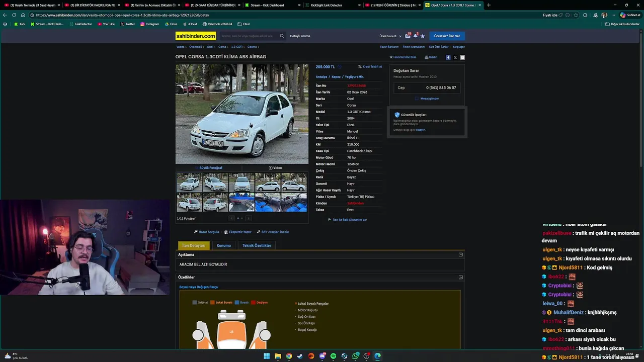This screenshot has height=362, width=644.
Task: Click Otomobil breadcrumb link
Action: point(195,47)
